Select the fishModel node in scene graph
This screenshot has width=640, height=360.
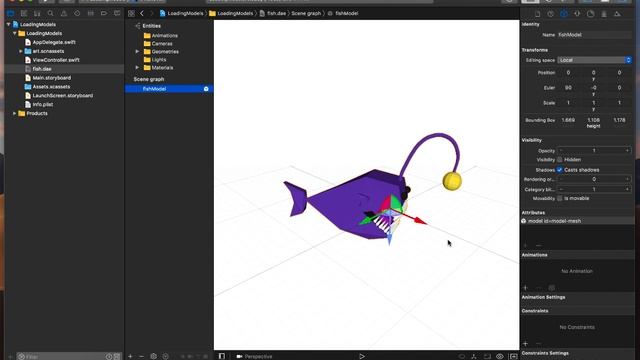(x=169, y=89)
